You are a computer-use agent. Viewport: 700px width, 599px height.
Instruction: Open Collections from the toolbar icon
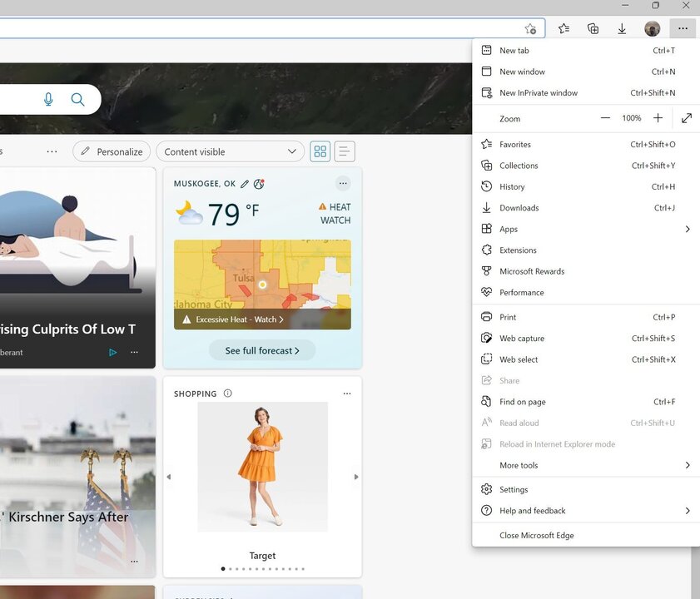pos(593,27)
